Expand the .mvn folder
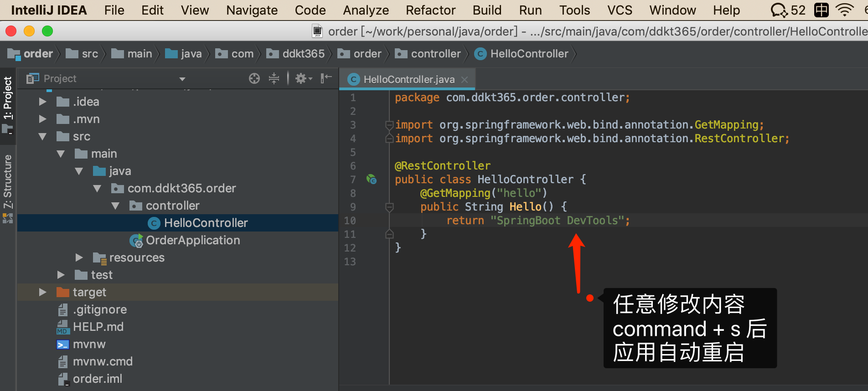Viewport: 868px width, 391px height. [x=42, y=119]
